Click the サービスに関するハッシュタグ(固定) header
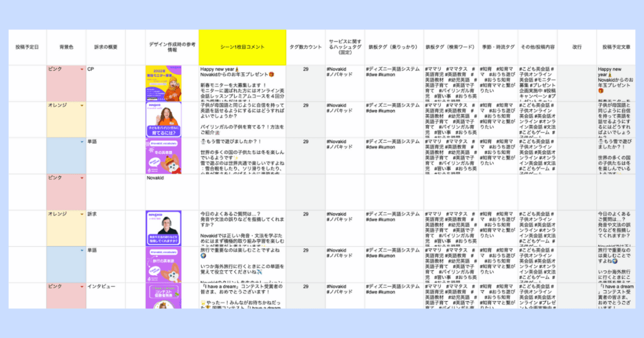This screenshot has width=644, height=338. [345, 47]
